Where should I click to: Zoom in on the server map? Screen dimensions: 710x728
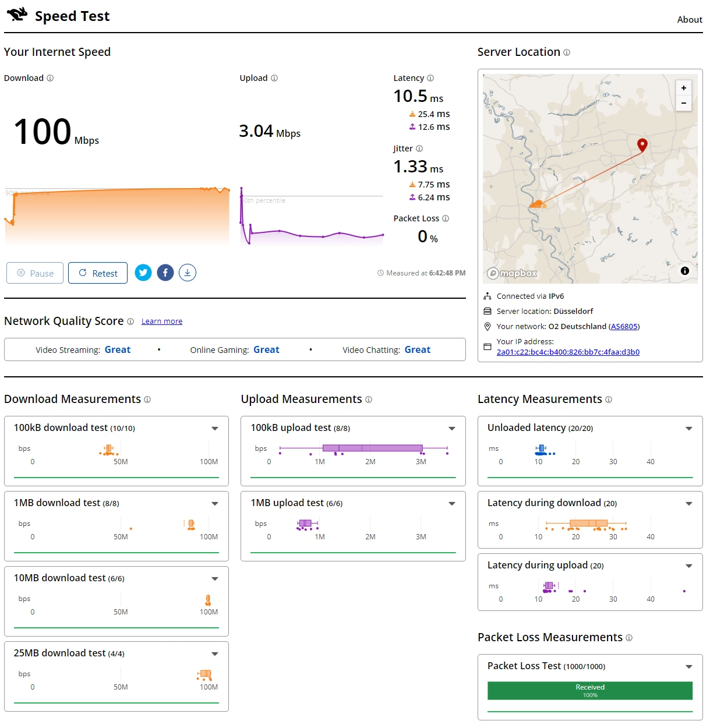[684, 88]
